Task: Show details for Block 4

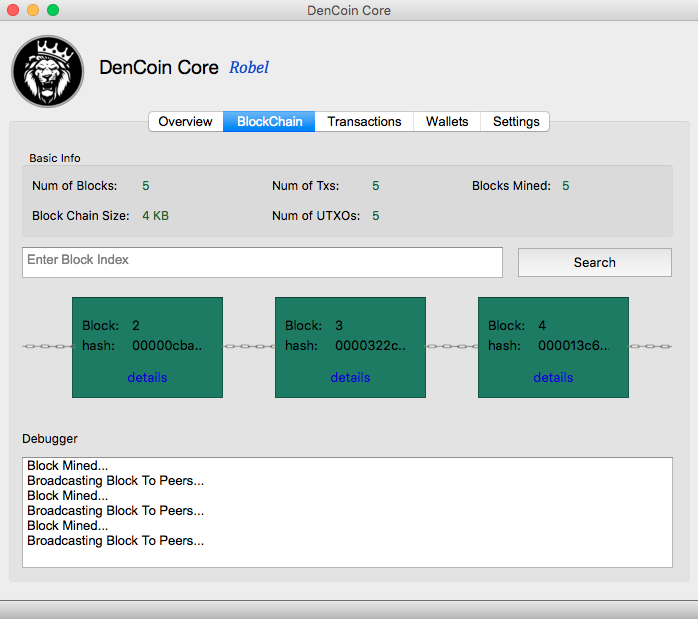Action: coord(553,377)
